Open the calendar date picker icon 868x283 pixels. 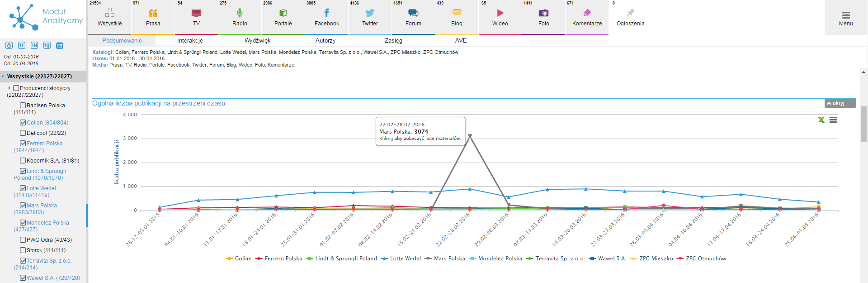coord(60,45)
